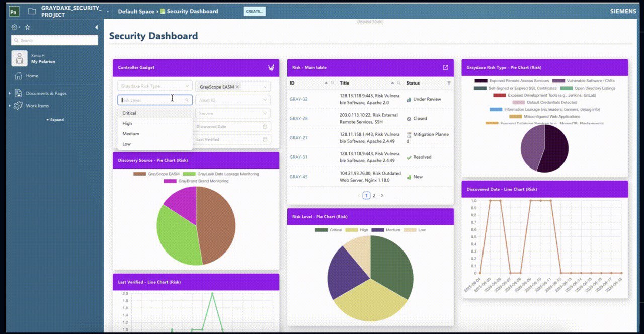Viewport: 644px width, 334px height.
Task: Open the settings gear in sidebar
Action: 15,27
